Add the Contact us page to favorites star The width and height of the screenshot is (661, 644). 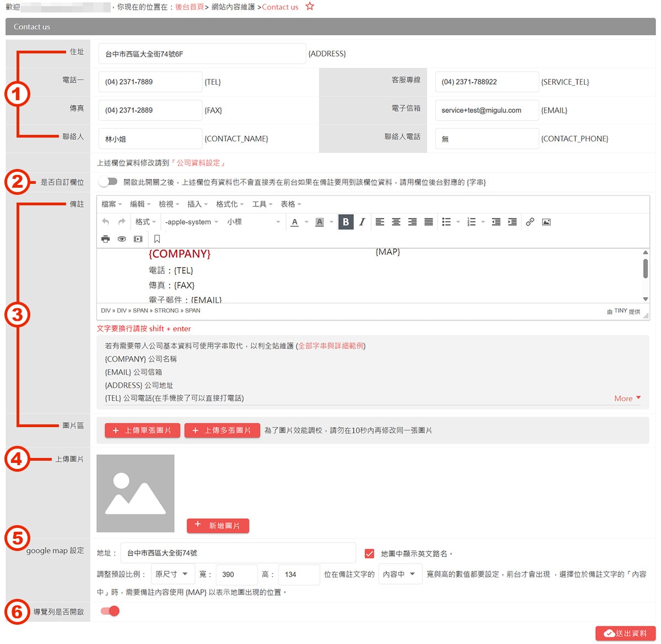click(310, 7)
